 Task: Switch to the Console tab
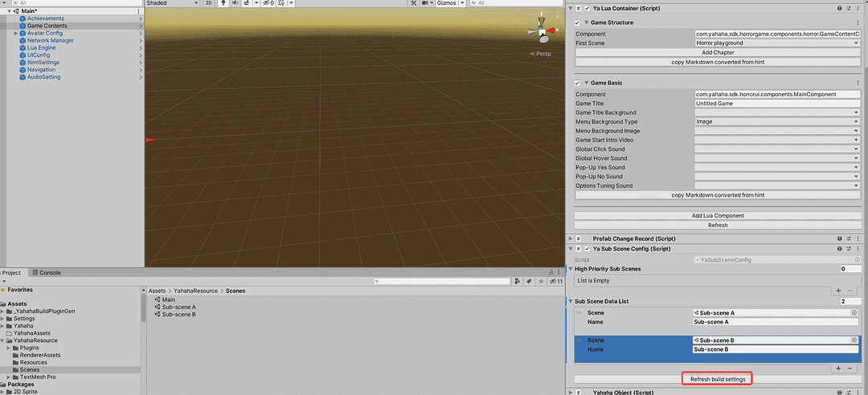pos(50,273)
